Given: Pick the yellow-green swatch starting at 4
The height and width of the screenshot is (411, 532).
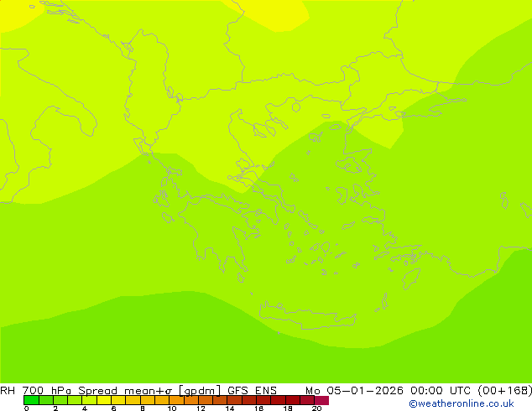Looking at the screenshot, I should 89,400.
